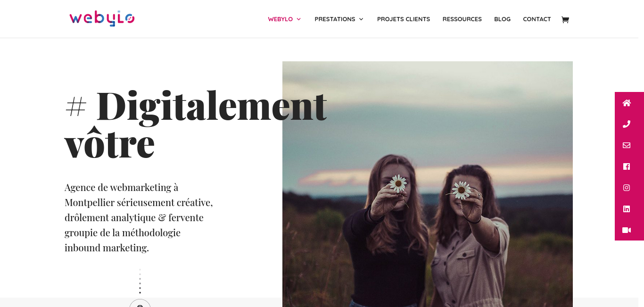Viewport: 644px width, 307px height.
Task: Open the PRESTATIONS menu item
Action: (x=335, y=19)
